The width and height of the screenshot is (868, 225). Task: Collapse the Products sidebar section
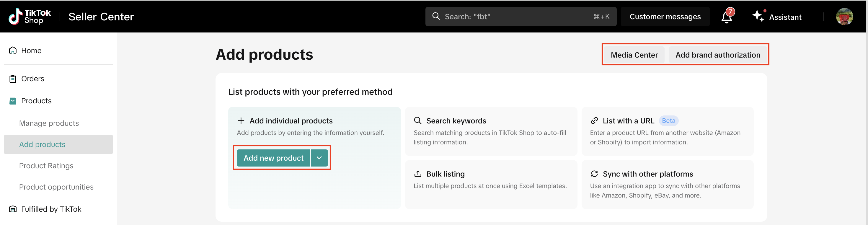(36, 101)
